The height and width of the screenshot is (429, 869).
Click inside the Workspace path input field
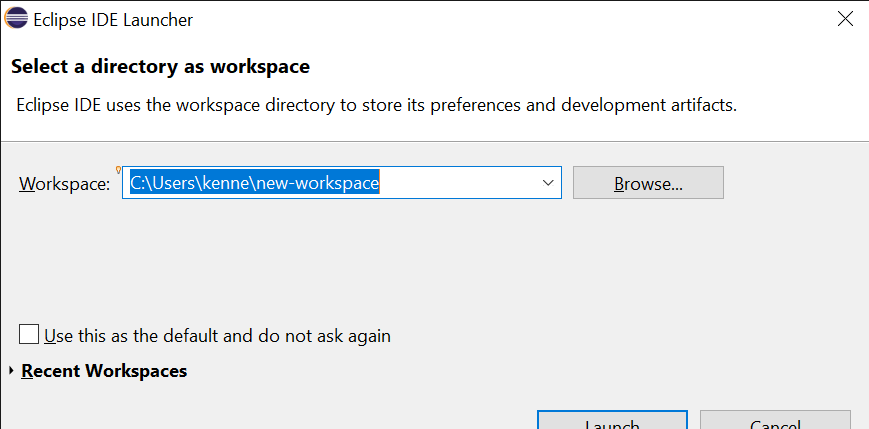coord(341,182)
